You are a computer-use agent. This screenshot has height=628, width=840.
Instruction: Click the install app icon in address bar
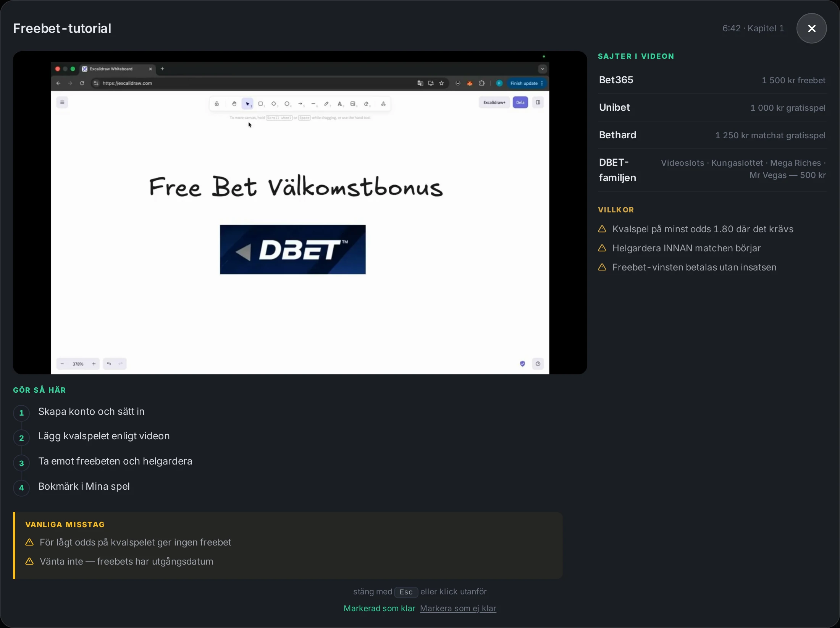431,83
